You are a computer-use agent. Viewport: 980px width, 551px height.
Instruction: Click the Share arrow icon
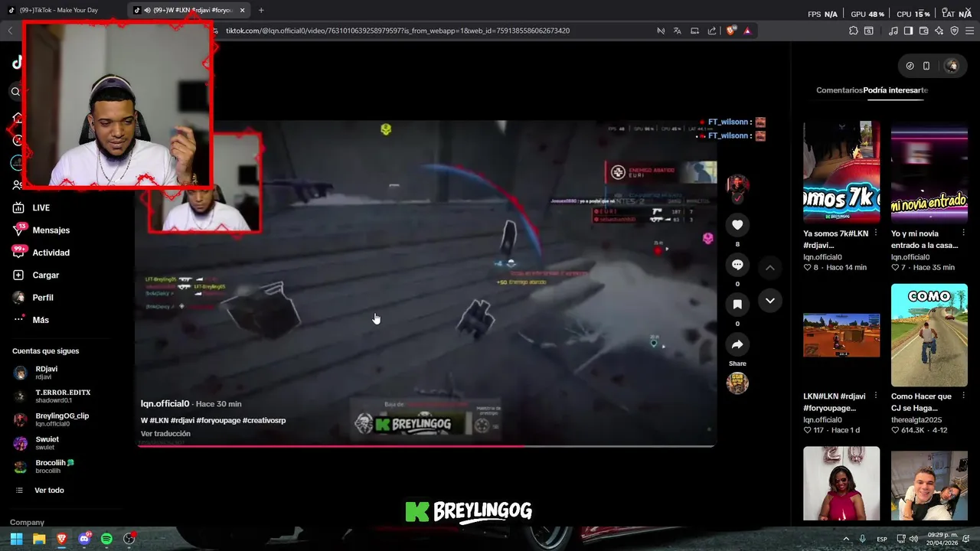pyautogui.click(x=737, y=345)
